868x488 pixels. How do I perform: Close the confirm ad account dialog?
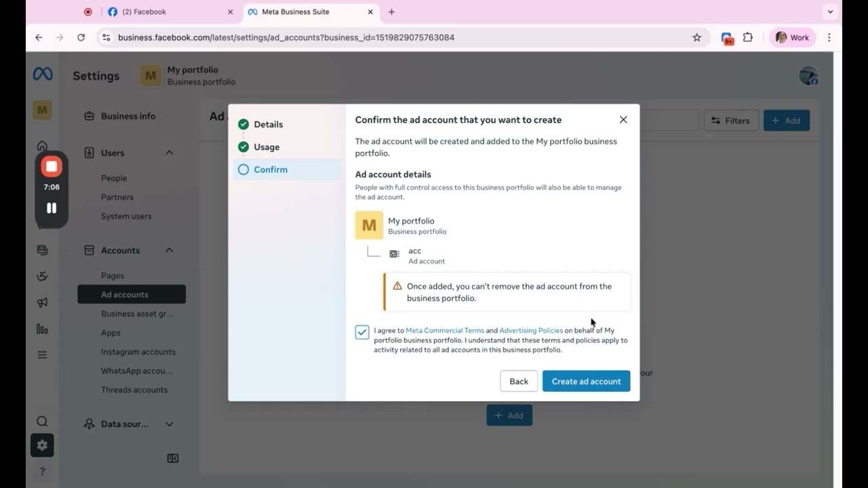click(x=623, y=119)
